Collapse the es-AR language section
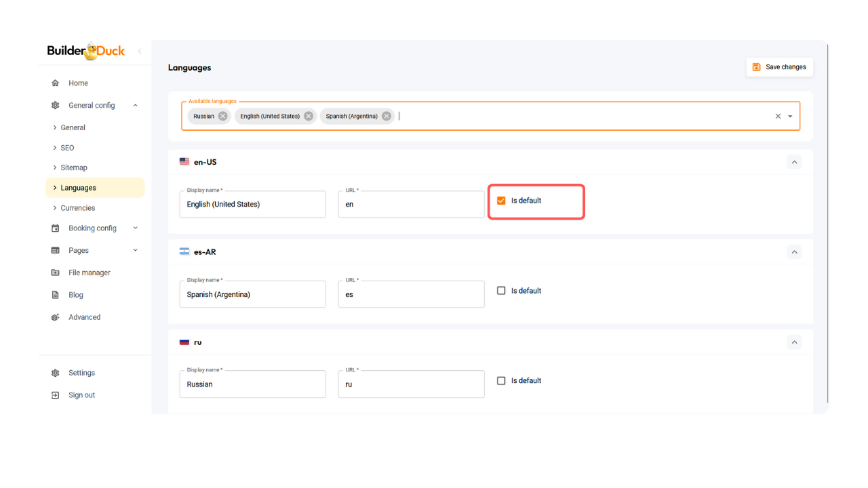 pos(794,251)
